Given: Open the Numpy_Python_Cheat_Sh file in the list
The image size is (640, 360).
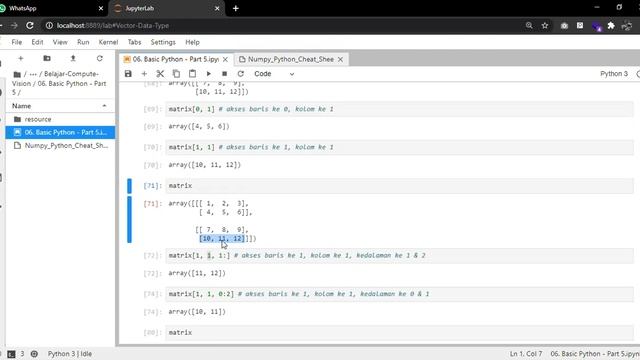Looking at the screenshot, I should (60, 145).
